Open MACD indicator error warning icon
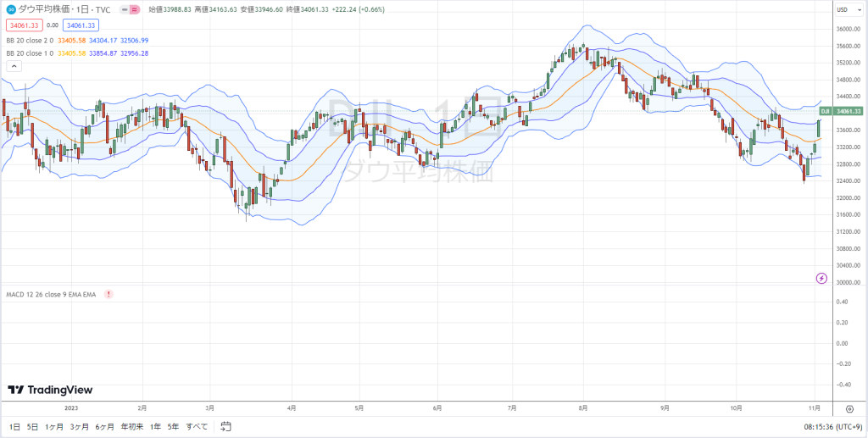 [108, 294]
